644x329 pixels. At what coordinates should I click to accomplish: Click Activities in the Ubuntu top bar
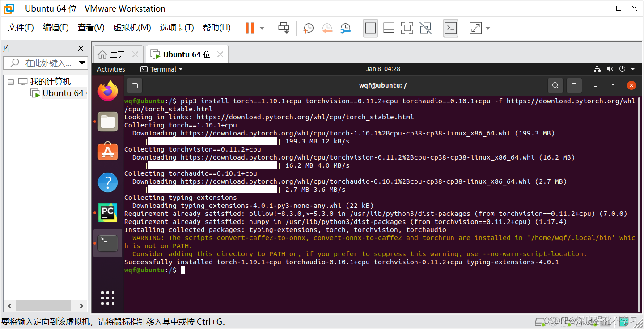click(x=111, y=69)
